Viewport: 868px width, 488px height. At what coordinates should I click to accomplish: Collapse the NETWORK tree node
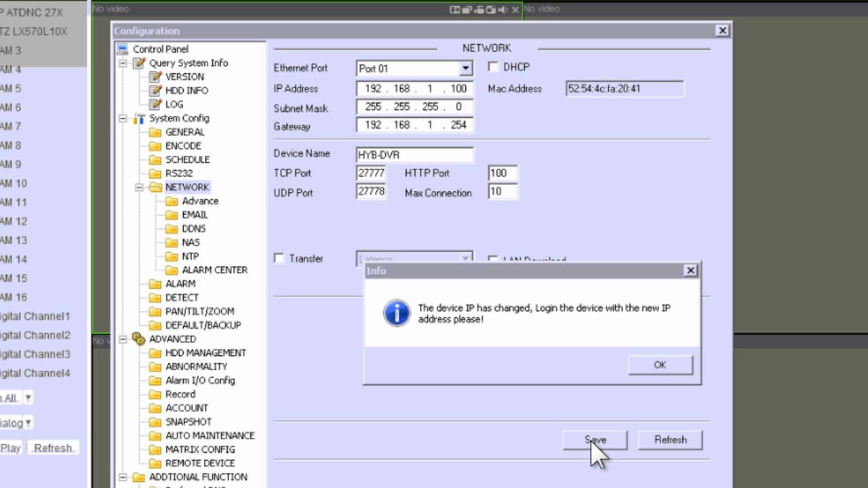click(x=139, y=187)
